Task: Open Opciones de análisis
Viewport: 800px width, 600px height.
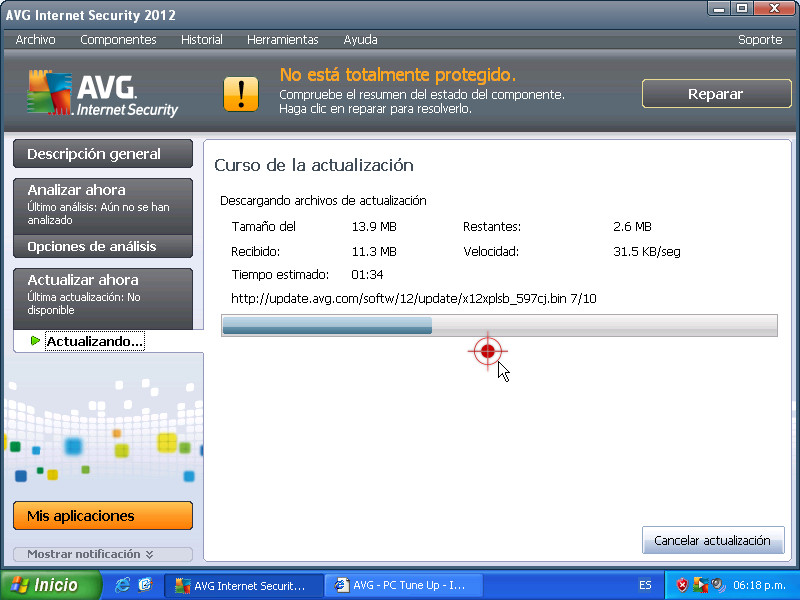Action: [x=103, y=246]
